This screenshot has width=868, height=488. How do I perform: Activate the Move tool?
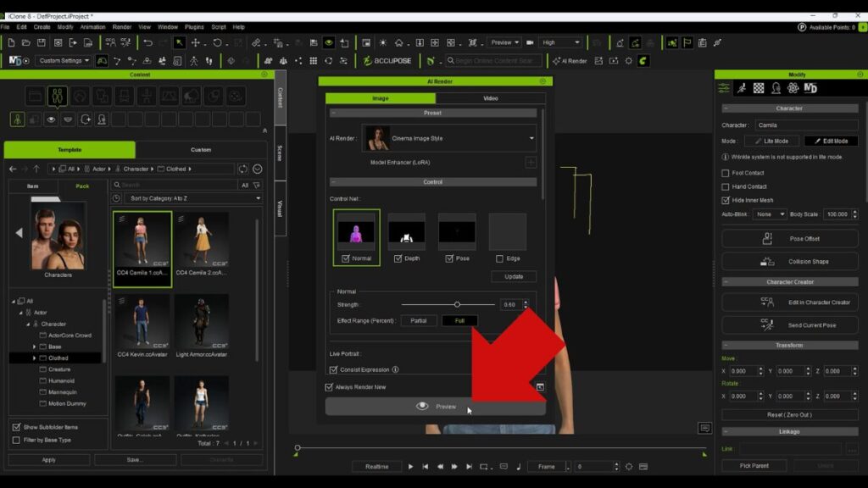[196, 42]
